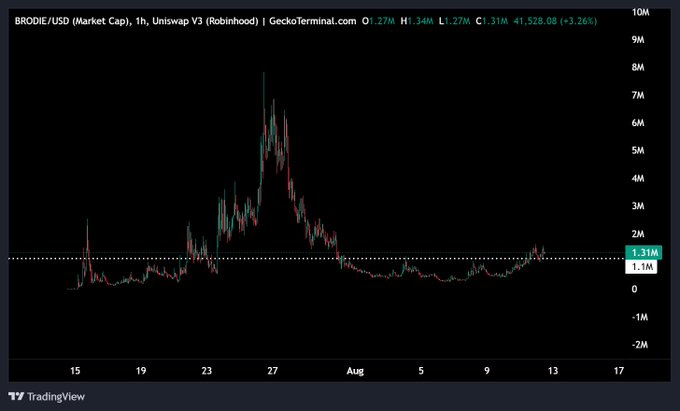Click the 4M label on price axis
Viewport: 680px width, 411px height.
(638, 179)
